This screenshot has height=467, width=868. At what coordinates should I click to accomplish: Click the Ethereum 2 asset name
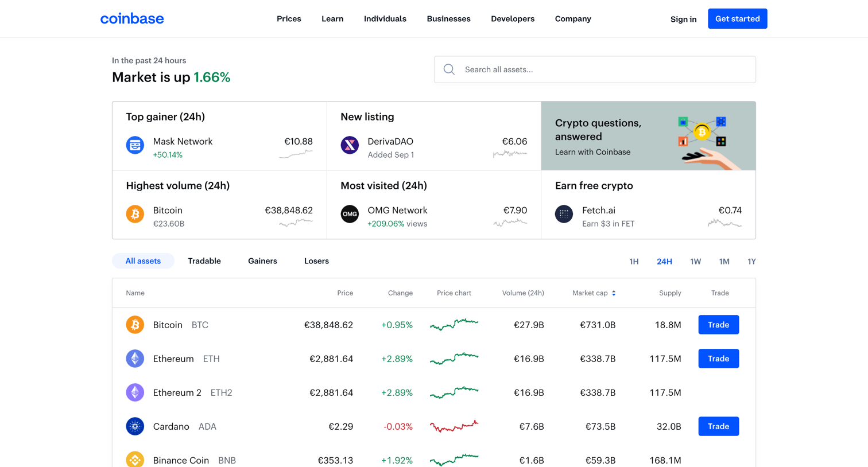click(x=177, y=392)
